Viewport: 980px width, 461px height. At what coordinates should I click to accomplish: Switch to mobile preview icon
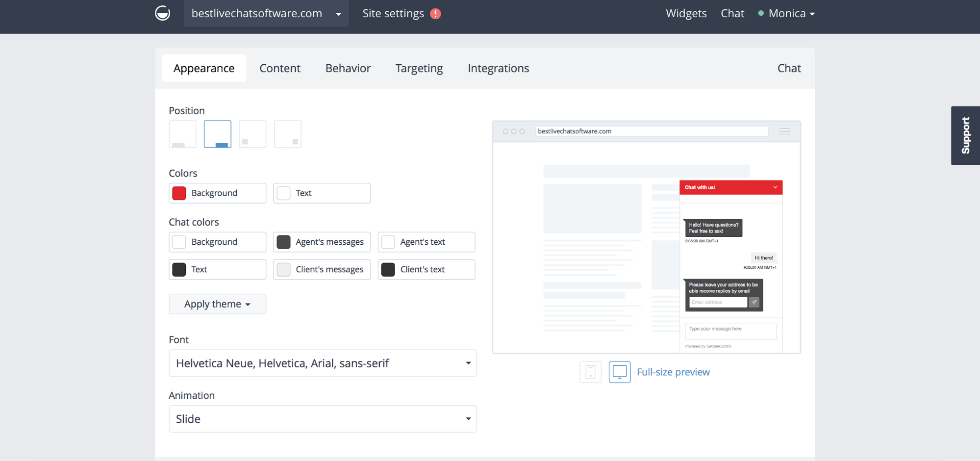pyautogui.click(x=590, y=372)
